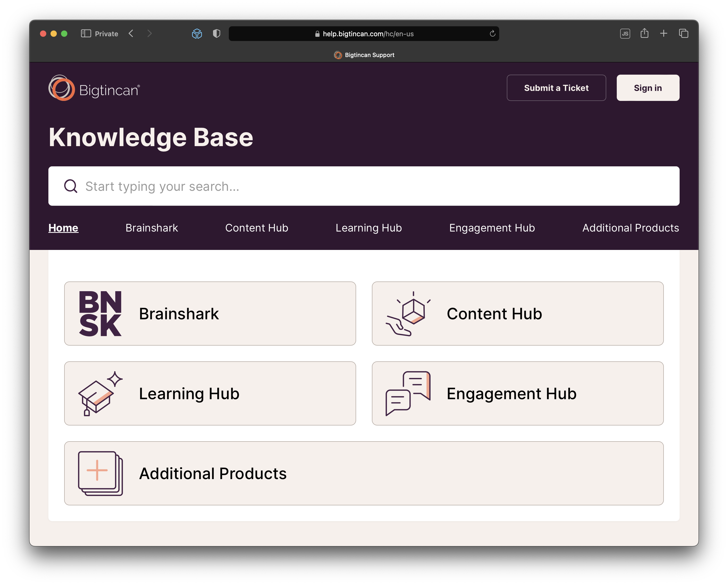Select the Bigtincan Support tab title

(x=370, y=55)
